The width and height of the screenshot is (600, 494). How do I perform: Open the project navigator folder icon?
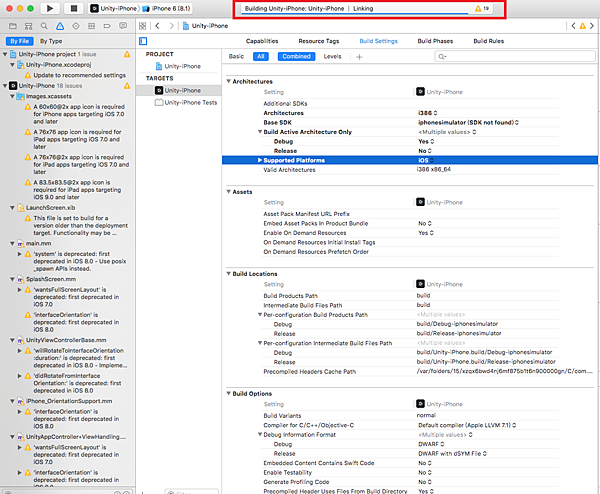tap(13, 26)
